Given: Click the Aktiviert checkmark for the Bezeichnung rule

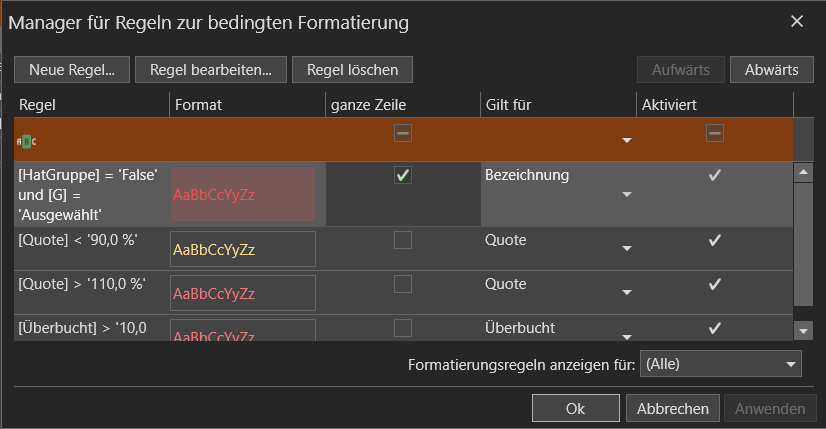Looking at the screenshot, I should point(714,176).
